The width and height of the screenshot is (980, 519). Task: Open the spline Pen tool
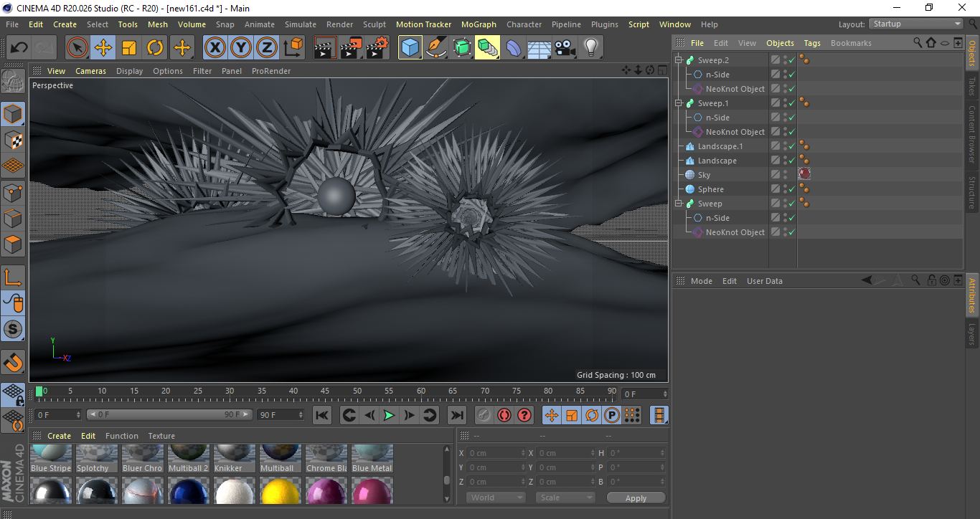436,48
